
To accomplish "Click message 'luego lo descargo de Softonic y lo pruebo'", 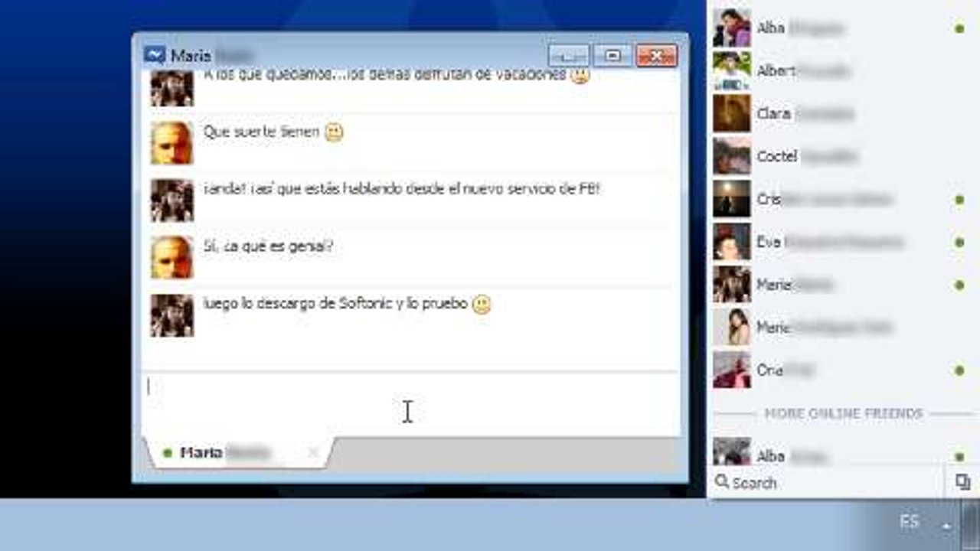I will pos(335,304).
